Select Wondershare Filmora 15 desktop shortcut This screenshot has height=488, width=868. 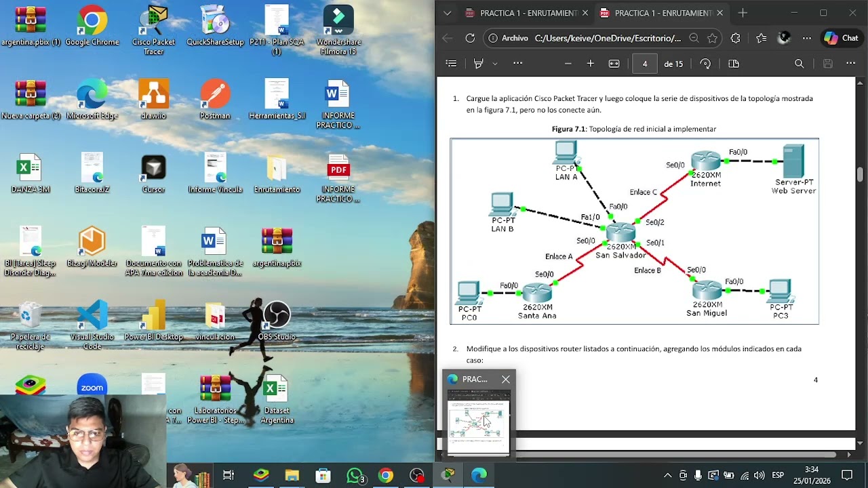click(x=338, y=30)
